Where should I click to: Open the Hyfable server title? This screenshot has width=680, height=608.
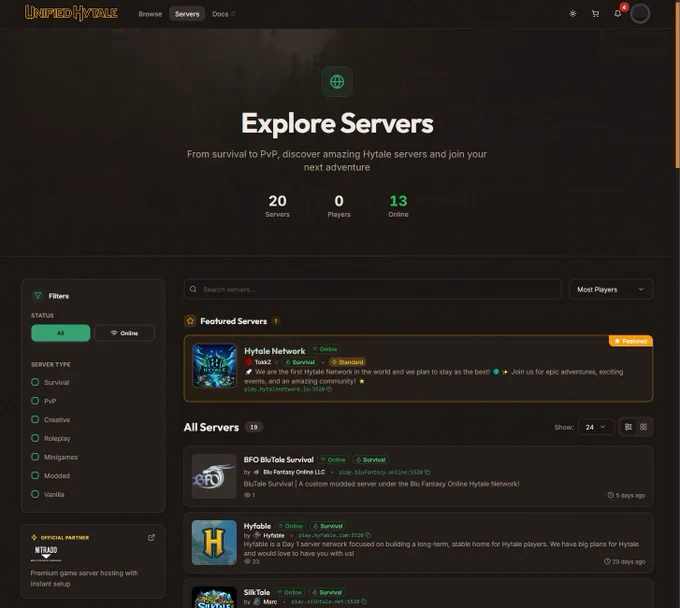[x=257, y=526]
